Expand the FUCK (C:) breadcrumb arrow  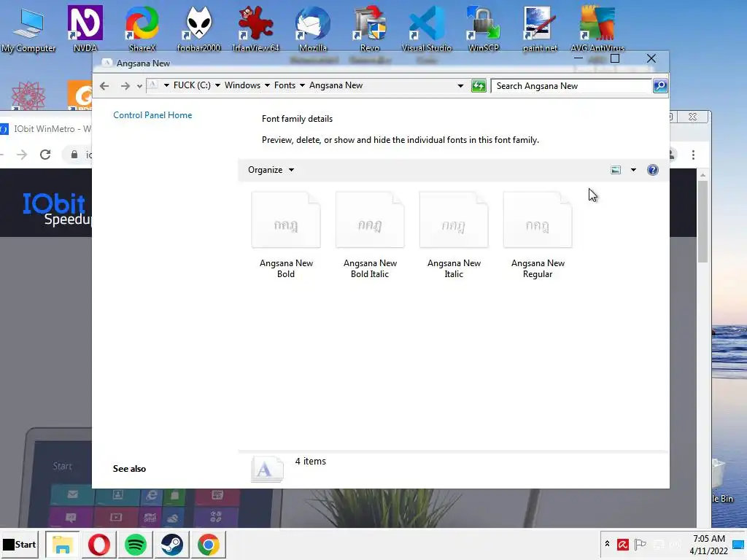pyautogui.click(x=217, y=85)
